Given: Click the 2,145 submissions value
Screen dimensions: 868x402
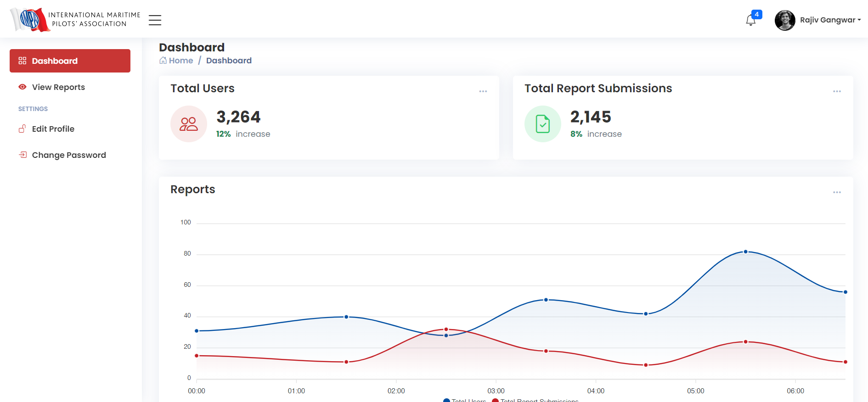Looking at the screenshot, I should 591,117.
